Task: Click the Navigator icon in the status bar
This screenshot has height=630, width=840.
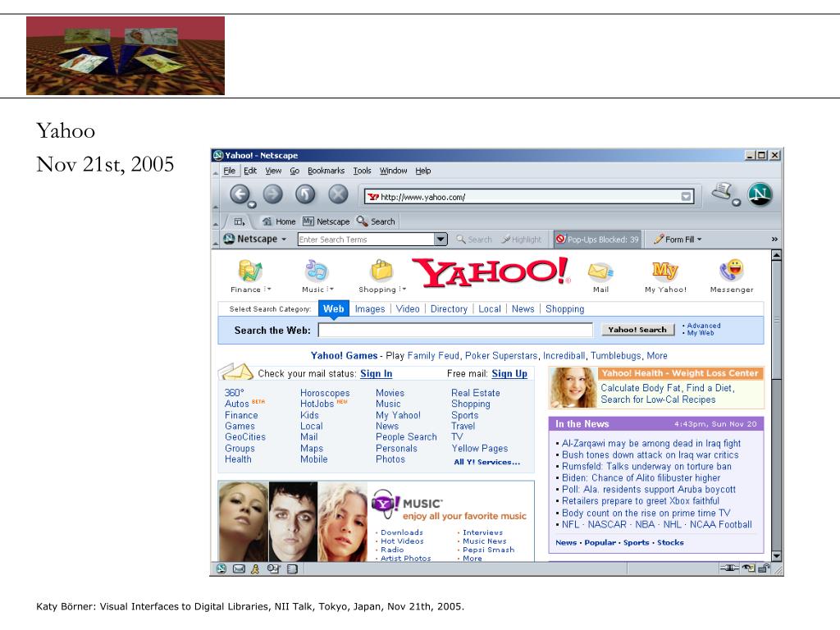Action: (221, 569)
